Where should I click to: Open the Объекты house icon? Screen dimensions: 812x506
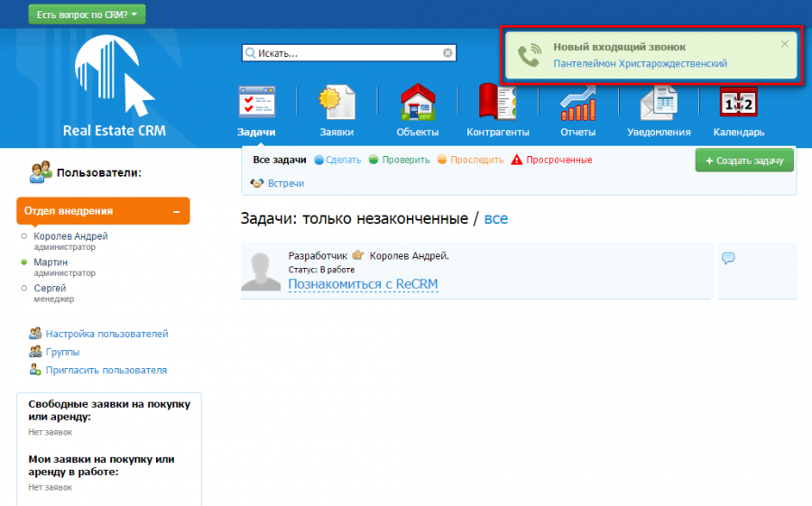pyautogui.click(x=418, y=102)
